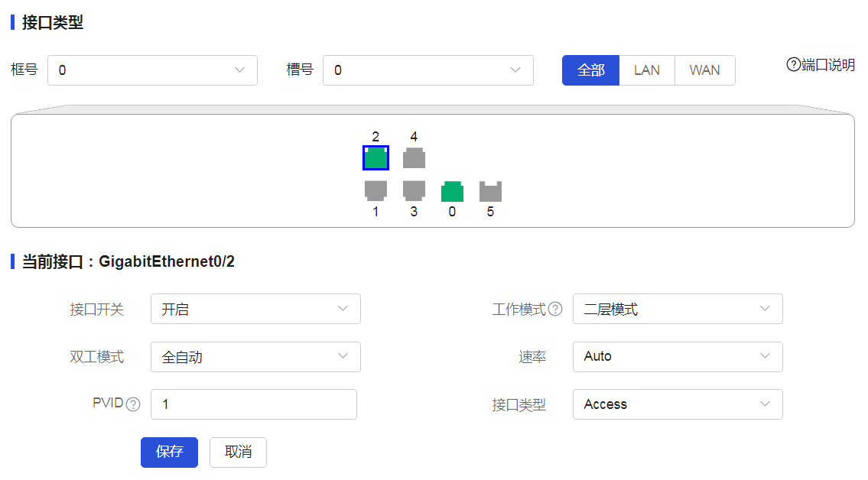Click the PVID help question icon
Screen dimensions: 868x480
pyautogui.click(x=134, y=404)
